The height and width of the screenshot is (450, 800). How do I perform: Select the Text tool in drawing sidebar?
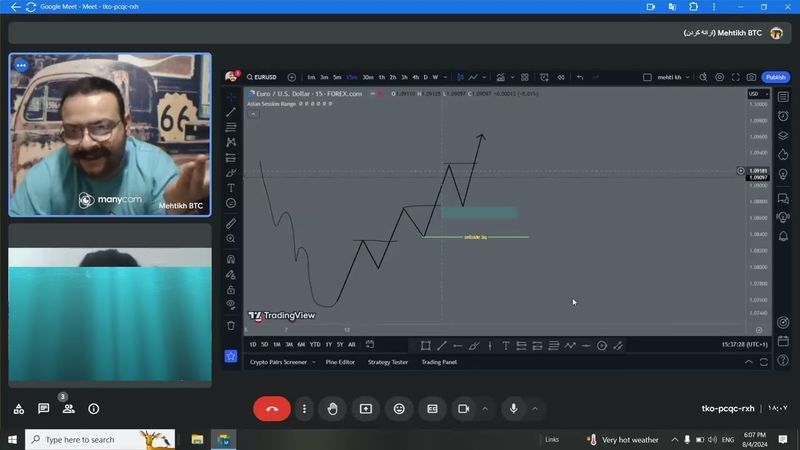(x=231, y=188)
